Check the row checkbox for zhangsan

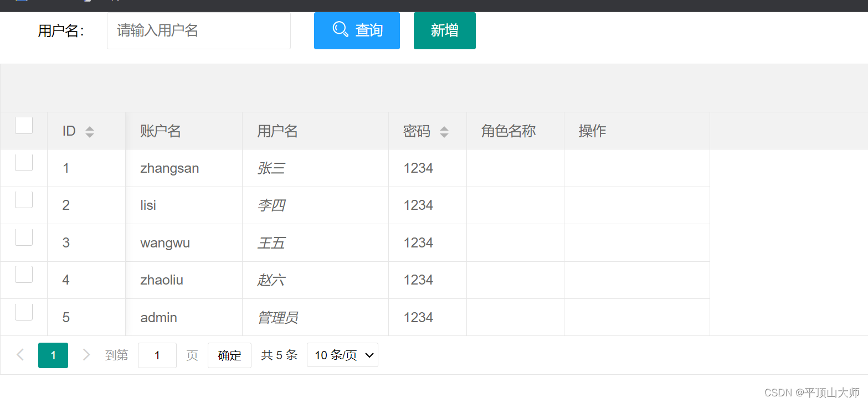click(24, 162)
